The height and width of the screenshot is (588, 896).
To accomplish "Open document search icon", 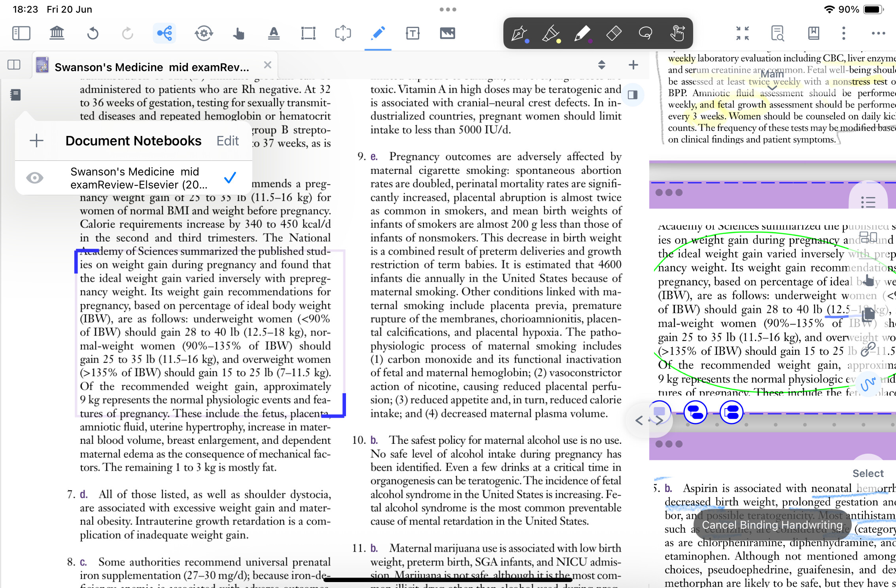I will point(777,33).
